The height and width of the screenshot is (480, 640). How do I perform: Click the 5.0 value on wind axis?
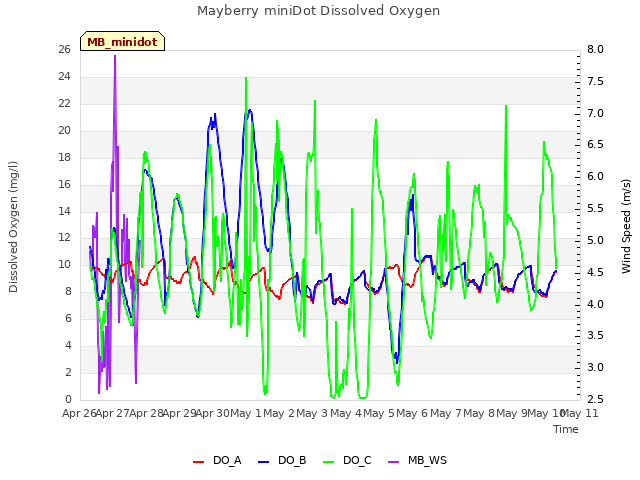tap(595, 240)
